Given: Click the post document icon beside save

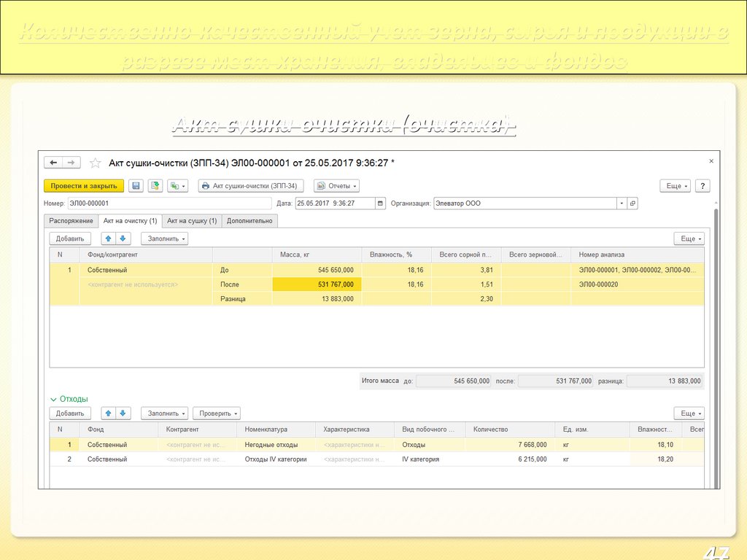Looking at the screenshot, I should click(x=155, y=186).
